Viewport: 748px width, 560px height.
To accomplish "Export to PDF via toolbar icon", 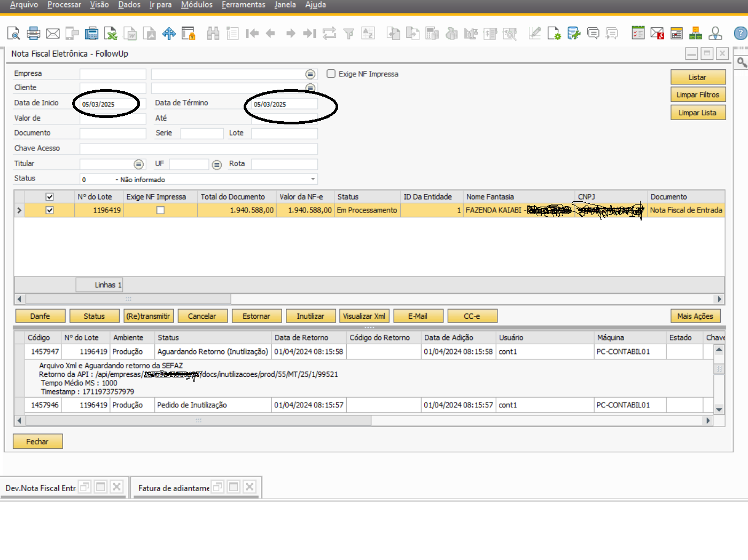I will pyautogui.click(x=150, y=34).
